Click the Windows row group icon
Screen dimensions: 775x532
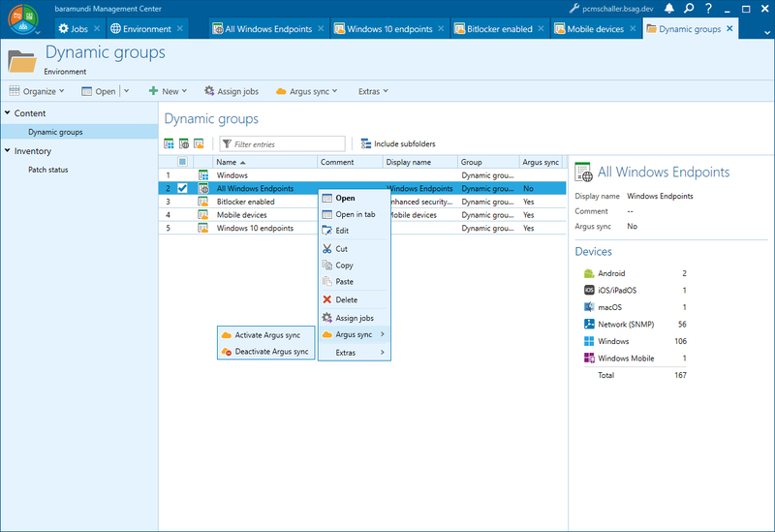pyautogui.click(x=203, y=175)
